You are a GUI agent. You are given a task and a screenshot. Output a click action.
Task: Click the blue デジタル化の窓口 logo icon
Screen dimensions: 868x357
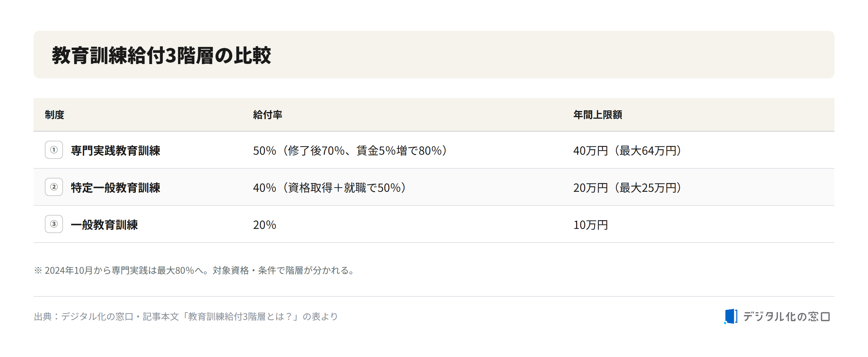coord(730,316)
